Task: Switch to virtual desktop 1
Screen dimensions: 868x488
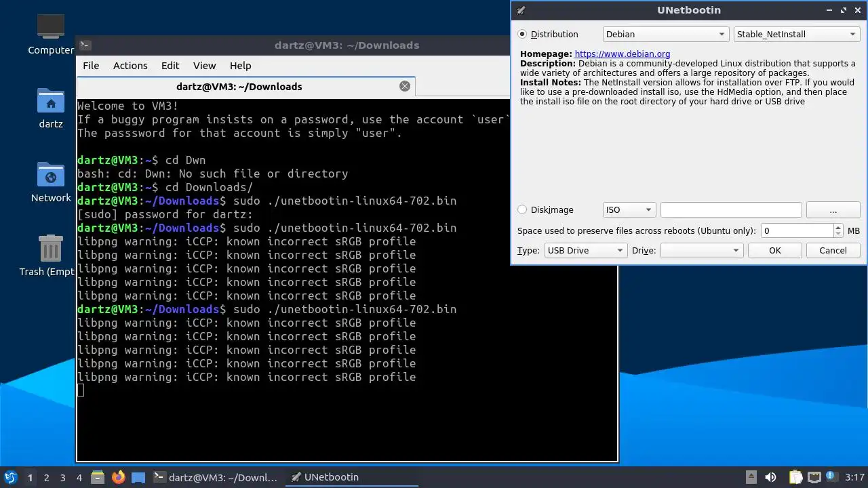Action: pyautogui.click(x=30, y=477)
